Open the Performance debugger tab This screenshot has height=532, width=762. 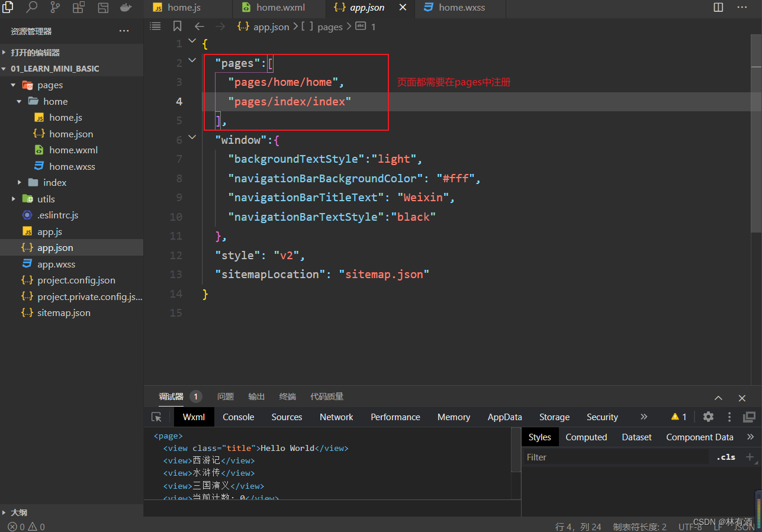tap(396, 417)
